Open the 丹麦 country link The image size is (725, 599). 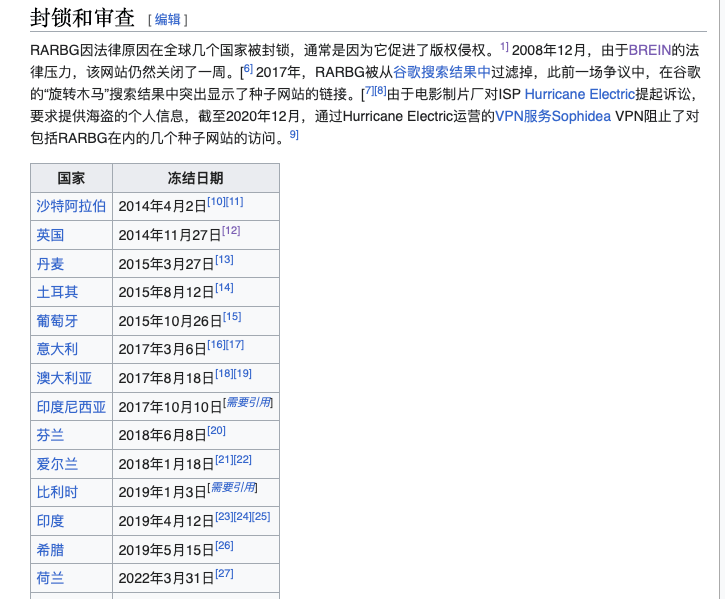pyautogui.click(x=50, y=264)
